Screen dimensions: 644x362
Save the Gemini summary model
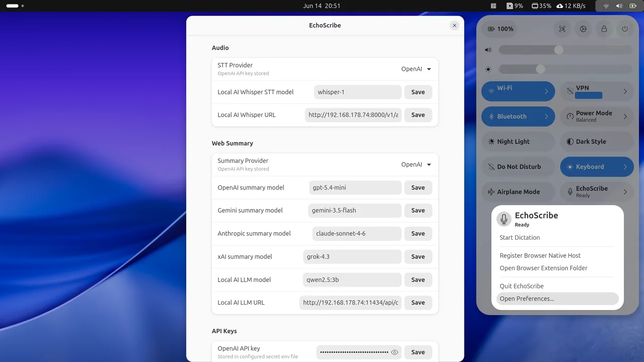click(418, 210)
